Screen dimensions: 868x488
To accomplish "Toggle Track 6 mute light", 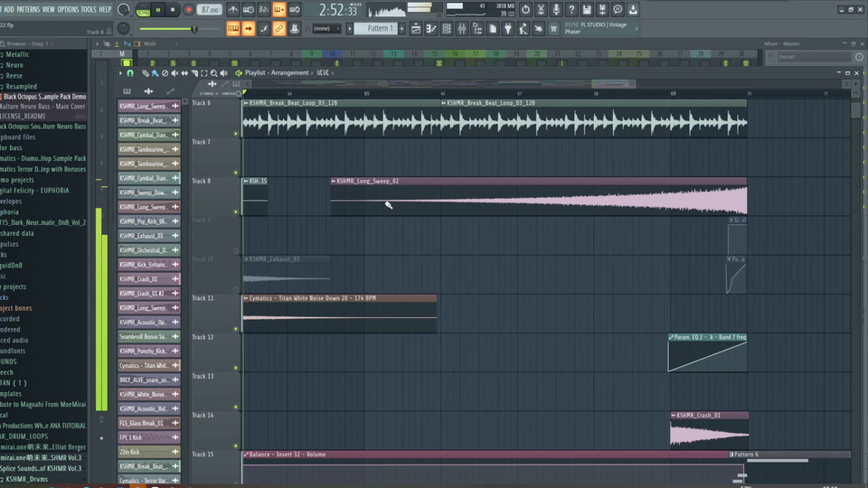I will (x=237, y=135).
